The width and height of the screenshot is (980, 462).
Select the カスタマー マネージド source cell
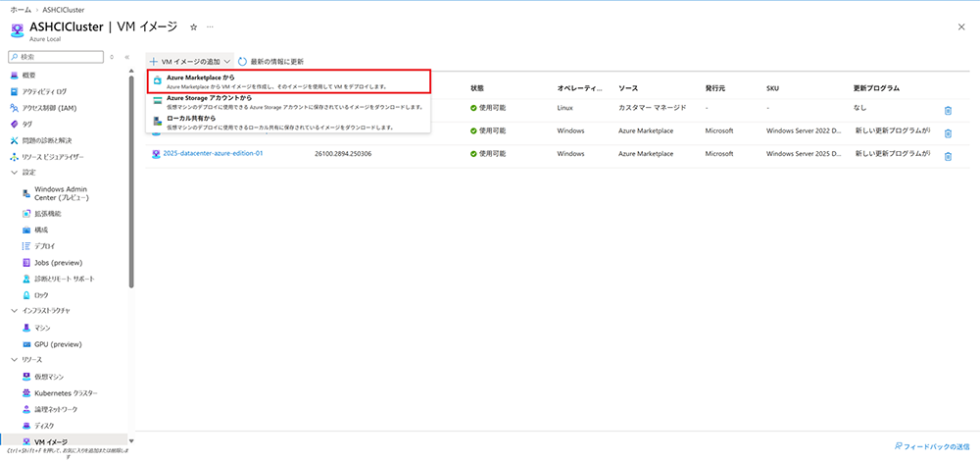653,108
